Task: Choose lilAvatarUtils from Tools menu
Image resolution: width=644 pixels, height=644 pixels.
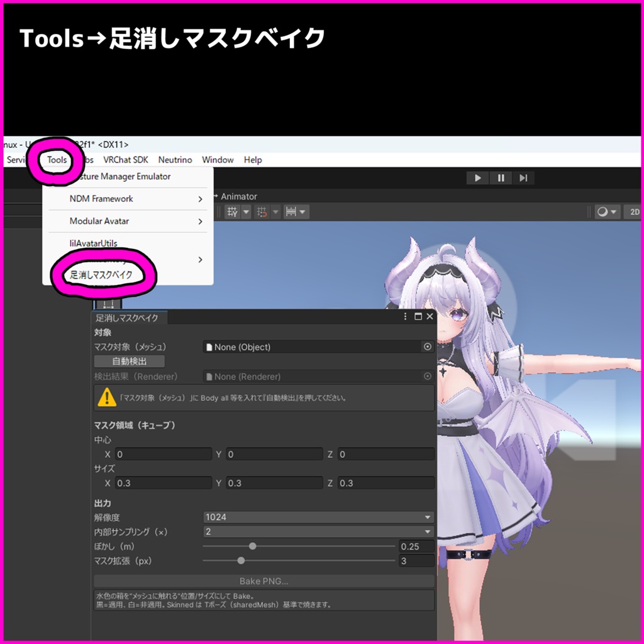Action: click(x=128, y=243)
